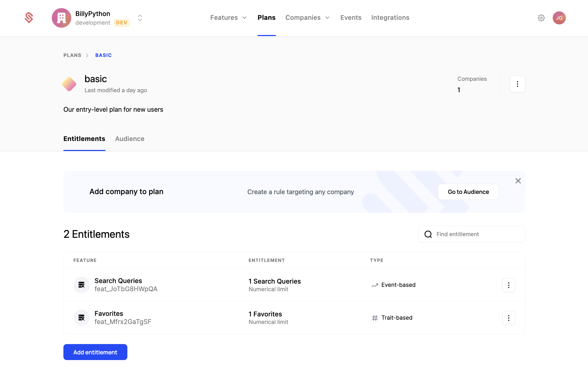Open Search Queries row options menu
Image resolution: width=588 pixels, height=385 pixels.
click(x=508, y=285)
